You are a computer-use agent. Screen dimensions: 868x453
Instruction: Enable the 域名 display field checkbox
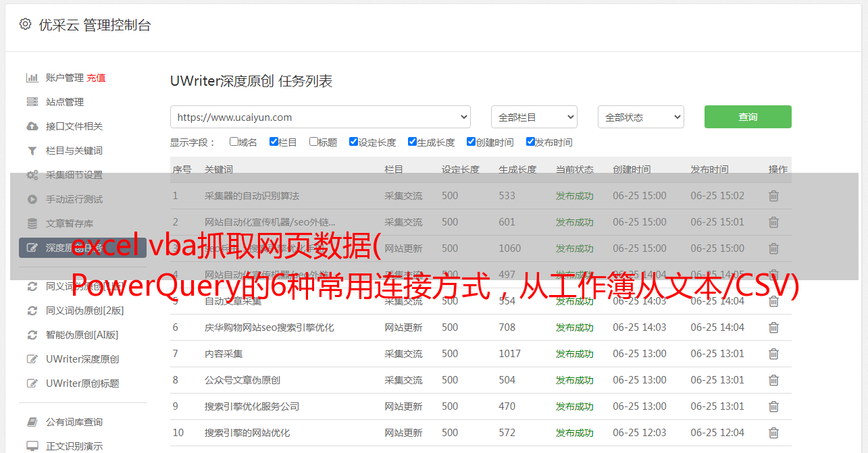[234, 142]
